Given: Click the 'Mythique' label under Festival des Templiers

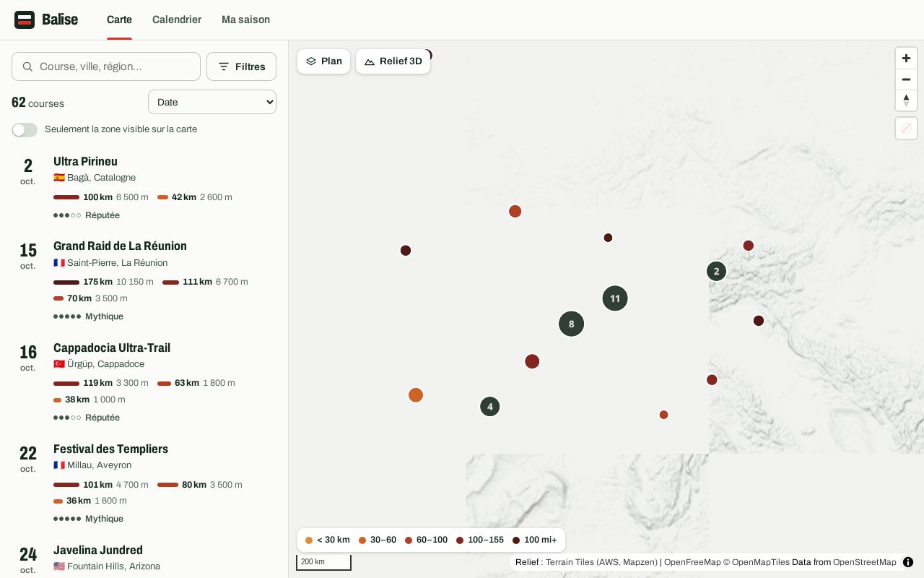Looking at the screenshot, I should (104, 519).
